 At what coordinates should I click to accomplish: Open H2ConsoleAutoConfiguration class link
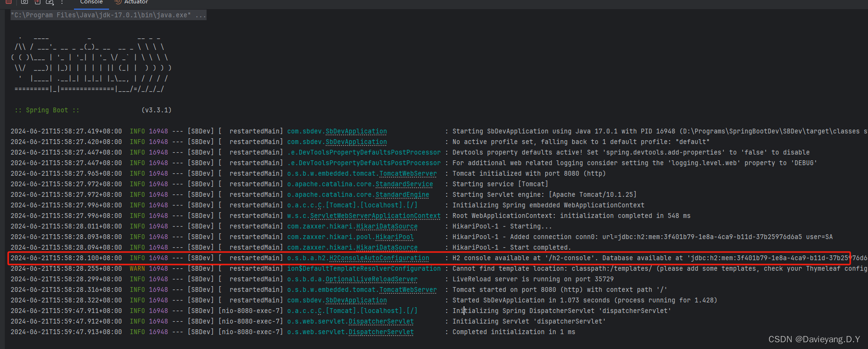coord(379,258)
